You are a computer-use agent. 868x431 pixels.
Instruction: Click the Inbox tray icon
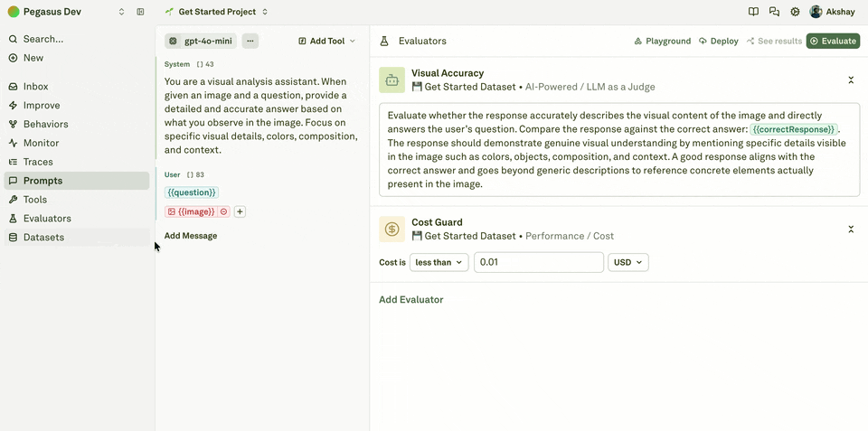(x=14, y=87)
